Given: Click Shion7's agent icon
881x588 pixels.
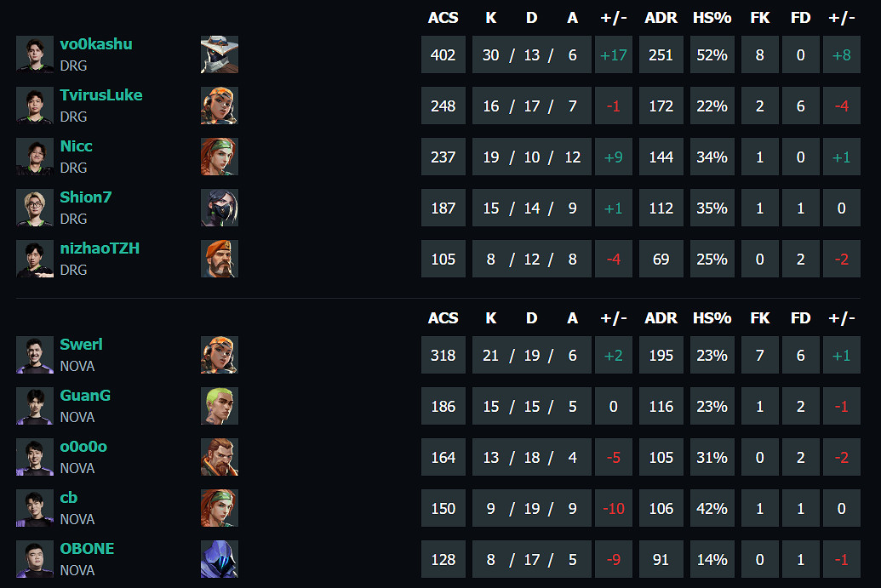Looking at the screenshot, I should point(220,208).
